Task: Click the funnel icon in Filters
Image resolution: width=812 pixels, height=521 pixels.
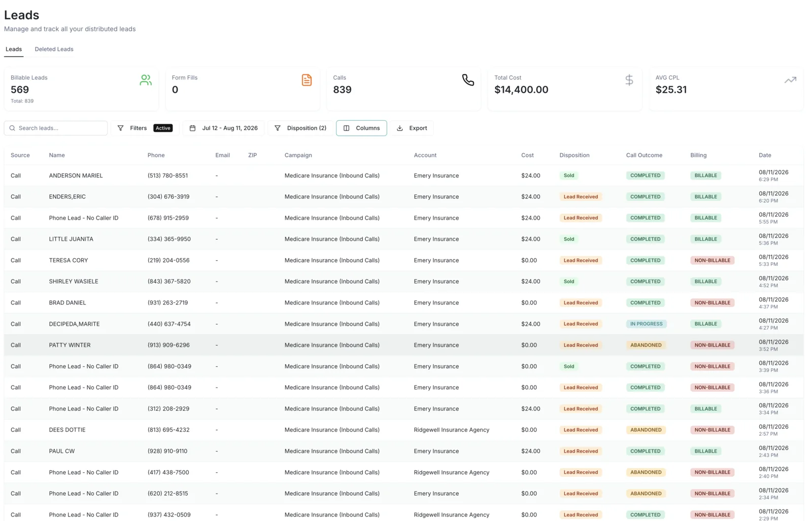Action: point(120,128)
